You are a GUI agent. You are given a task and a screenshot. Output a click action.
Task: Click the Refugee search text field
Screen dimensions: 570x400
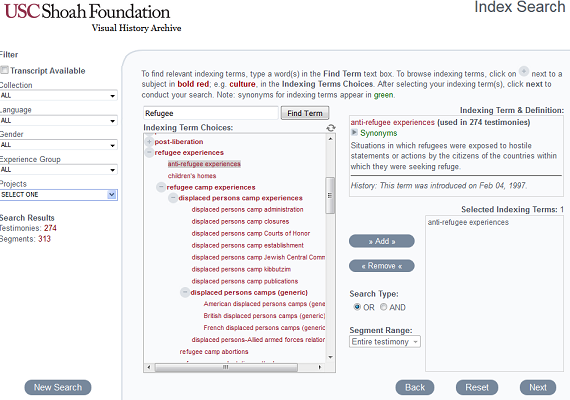tap(211, 113)
